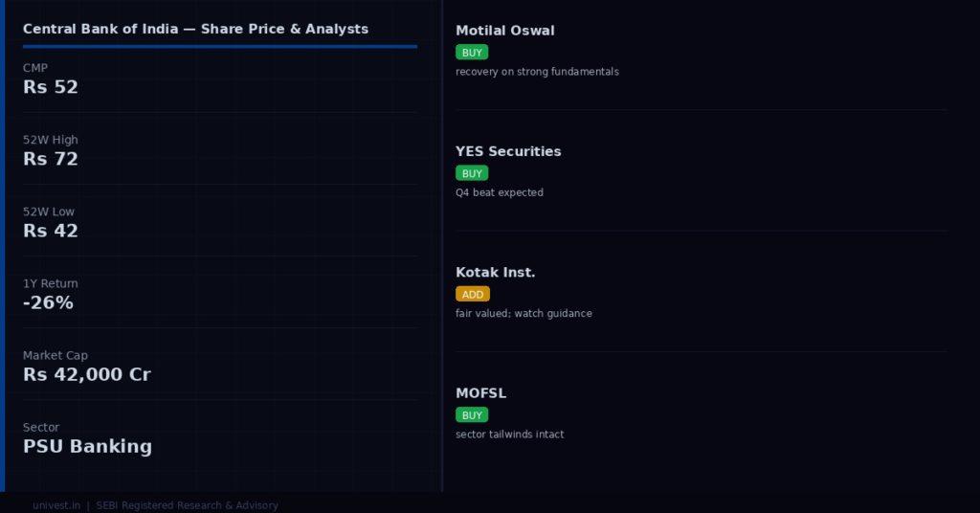Click the note 'sector tailwinds intact'
This screenshot has width=980, height=513.
509,435
